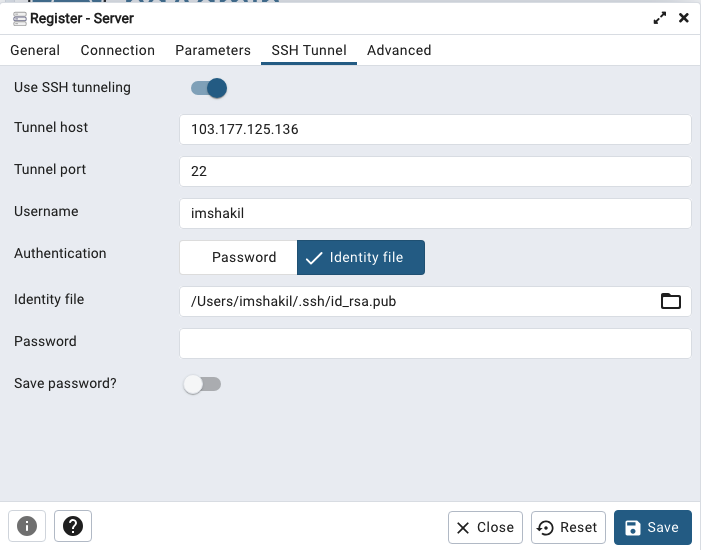This screenshot has height=550, width=701.
Task: Open the Advanced tab
Action: point(399,50)
